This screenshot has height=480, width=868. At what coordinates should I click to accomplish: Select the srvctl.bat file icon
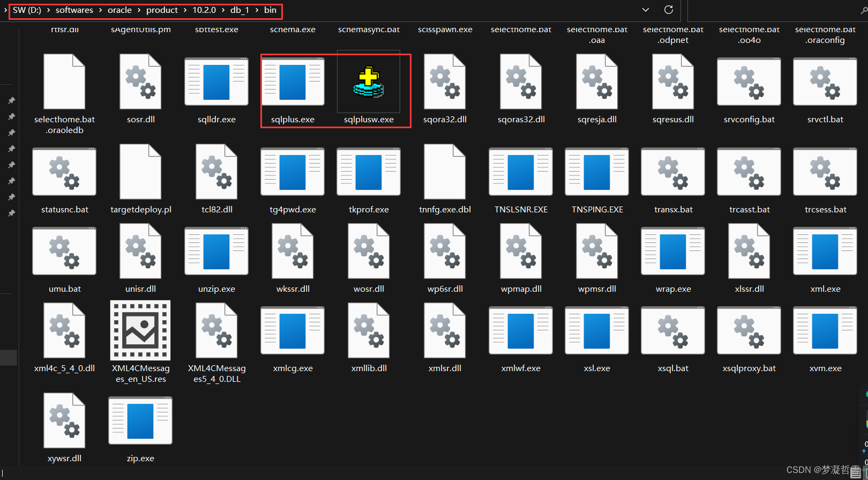825,82
